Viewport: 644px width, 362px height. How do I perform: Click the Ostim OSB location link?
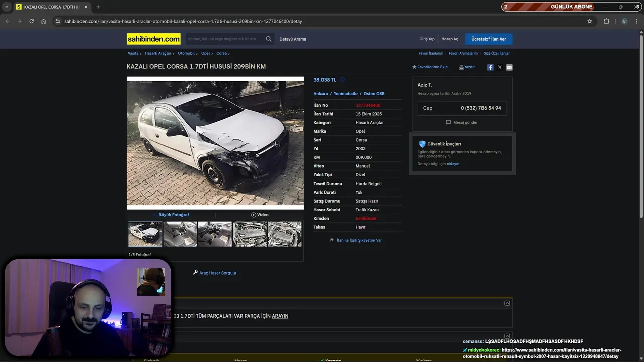(374, 94)
